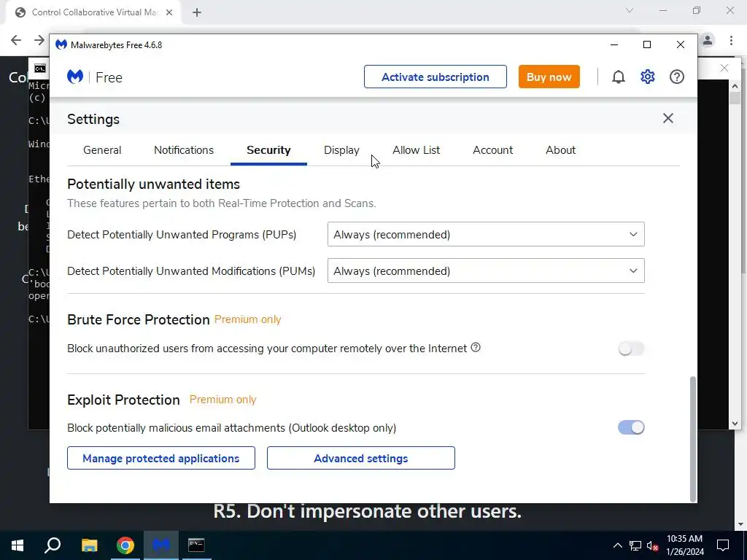Screen dimensions: 747x560
Task: Go forward in Chrome browser
Action: 39,40
